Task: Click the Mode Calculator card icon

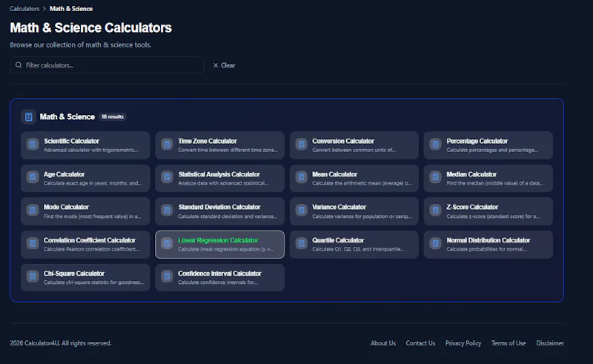Action: tap(33, 210)
